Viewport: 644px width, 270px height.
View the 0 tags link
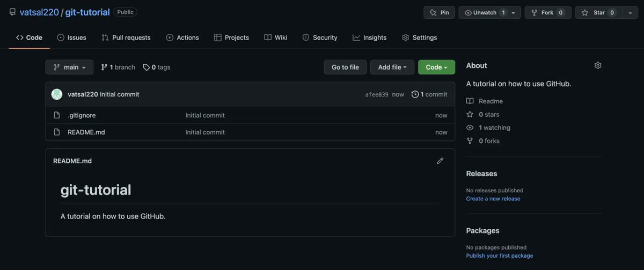click(156, 67)
